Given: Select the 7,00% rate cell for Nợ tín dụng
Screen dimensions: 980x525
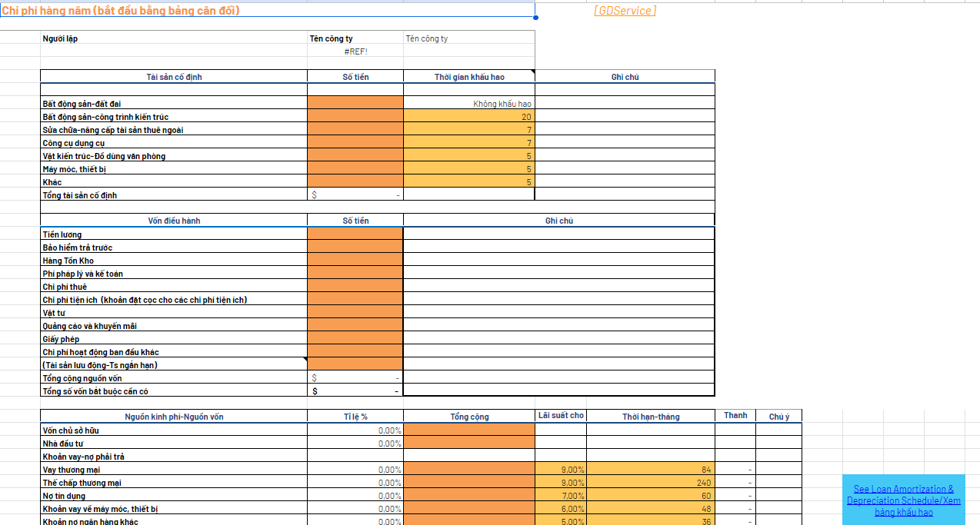Looking at the screenshot, I should [561, 496].
